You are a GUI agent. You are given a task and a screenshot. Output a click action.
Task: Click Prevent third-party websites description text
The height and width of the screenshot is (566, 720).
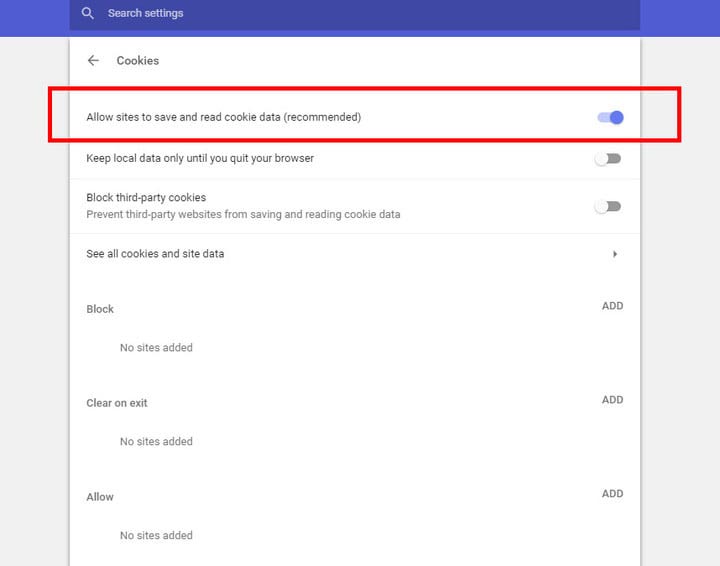(x=243, y=214)
